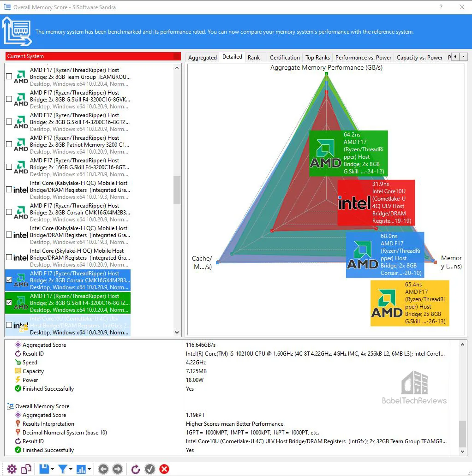Cancel using the red X toolbar icon
Image resolution: width=472 pixels, height=476 pixels.
pos(164,469)
